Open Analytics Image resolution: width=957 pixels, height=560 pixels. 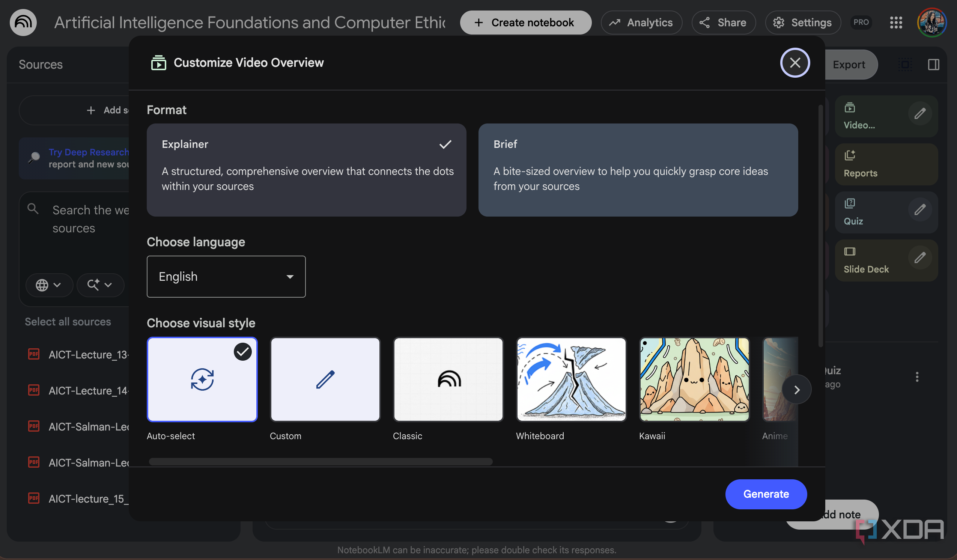point(641,23)
